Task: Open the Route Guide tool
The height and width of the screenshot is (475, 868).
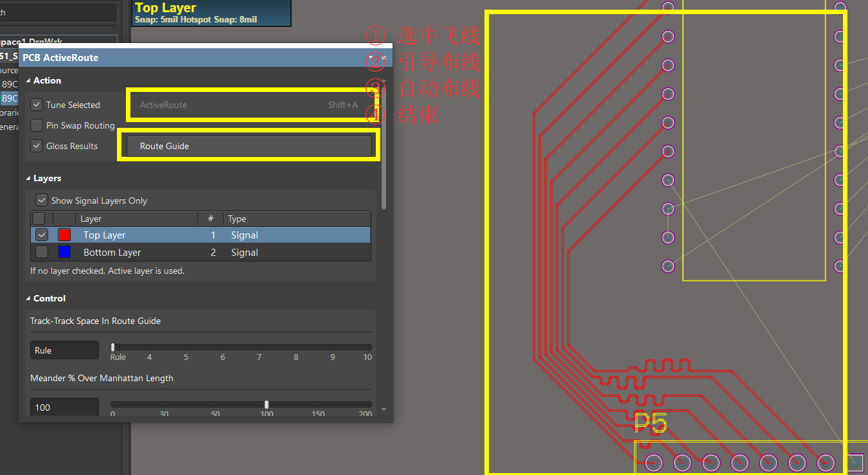Action: coord(248,145)
